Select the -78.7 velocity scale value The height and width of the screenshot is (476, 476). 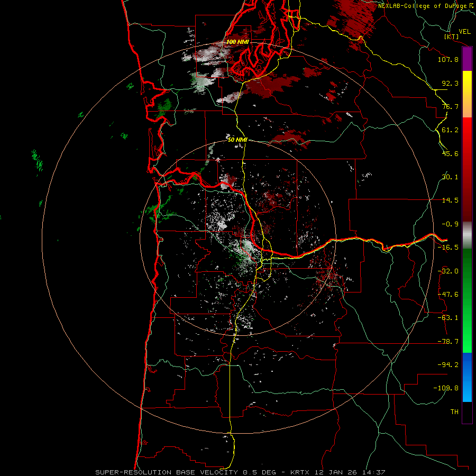[x=448, y=342]
